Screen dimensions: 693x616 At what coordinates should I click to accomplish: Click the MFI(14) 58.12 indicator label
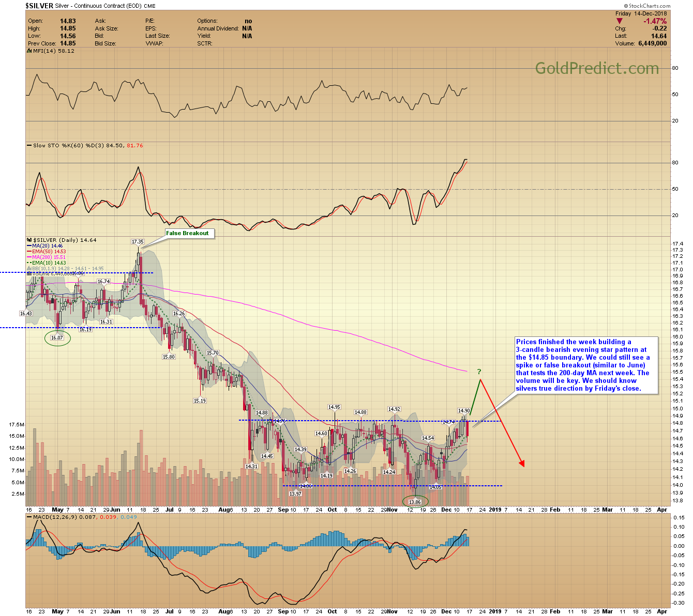(53, 51)
